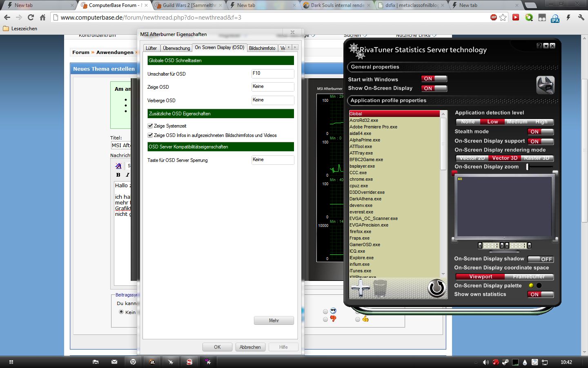Toggle the On-Screen Display shadow switch
This screenshot has height=368, width=588.
point(541,259)
